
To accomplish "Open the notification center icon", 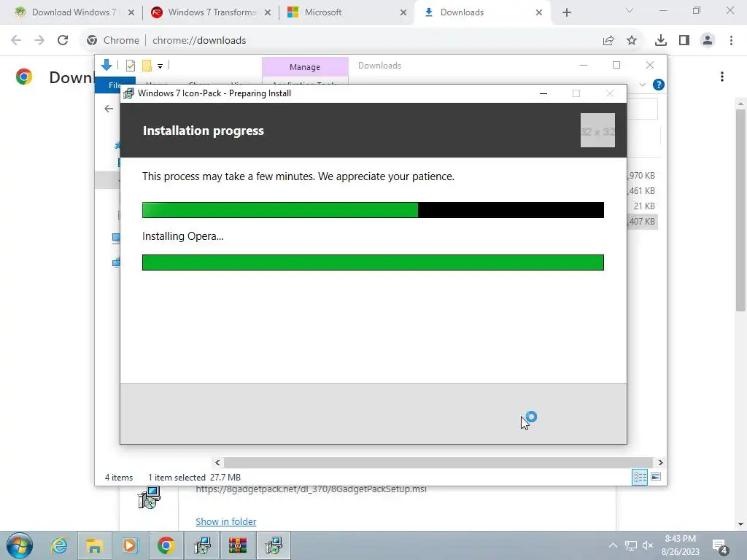I will 720,546.
